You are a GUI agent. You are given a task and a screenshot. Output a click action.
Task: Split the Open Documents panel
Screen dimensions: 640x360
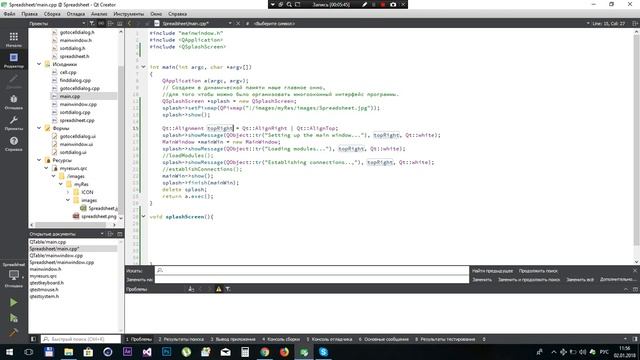pos(111,234)
